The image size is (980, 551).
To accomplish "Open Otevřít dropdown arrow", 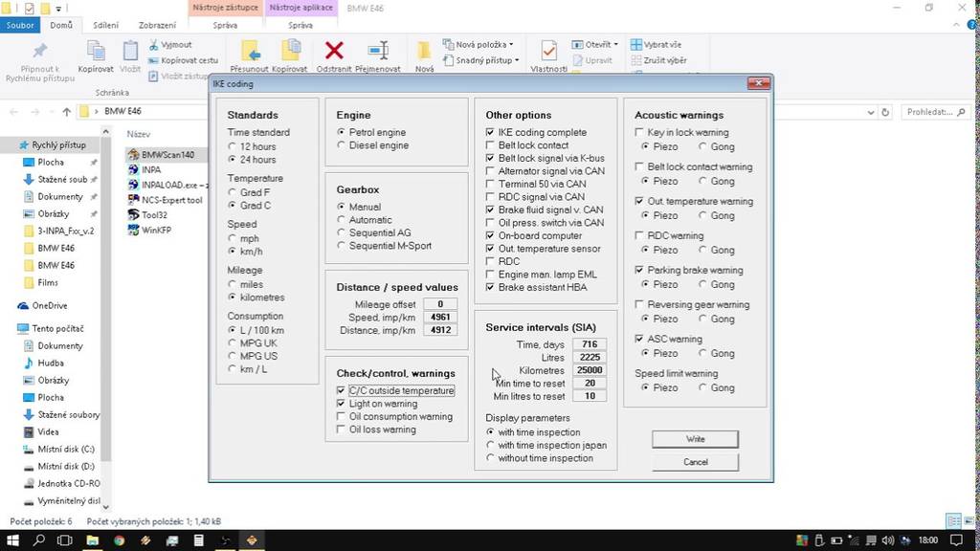I will coord(615,44).
